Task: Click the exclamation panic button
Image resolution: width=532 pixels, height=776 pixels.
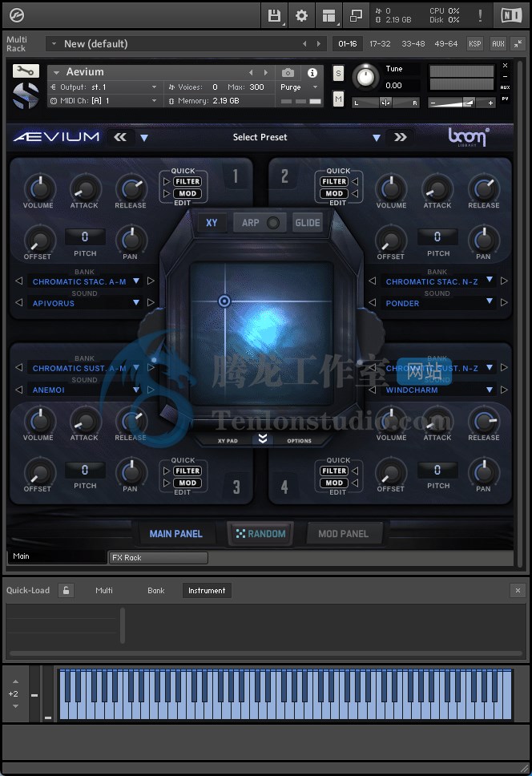Action: (x=480, y=15)
